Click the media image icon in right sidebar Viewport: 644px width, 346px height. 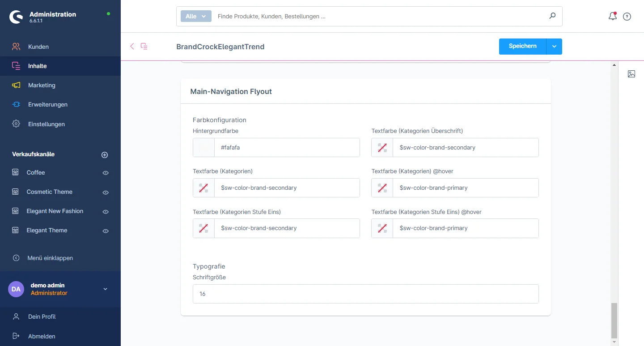click(x=631, y=74)
